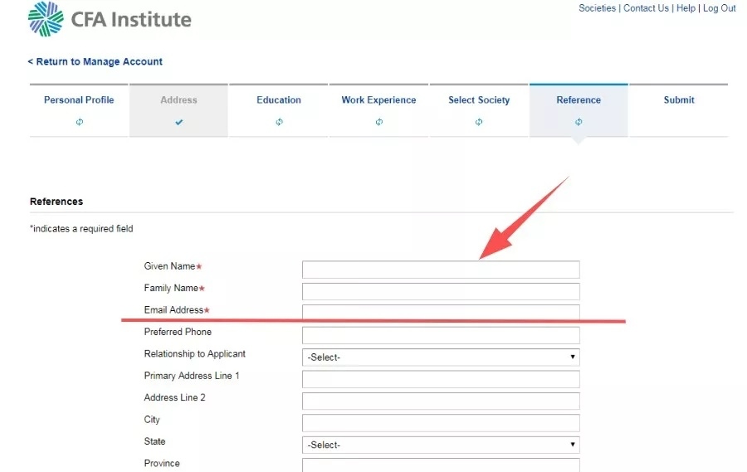Focus the Given Name input field

[440, 269]
